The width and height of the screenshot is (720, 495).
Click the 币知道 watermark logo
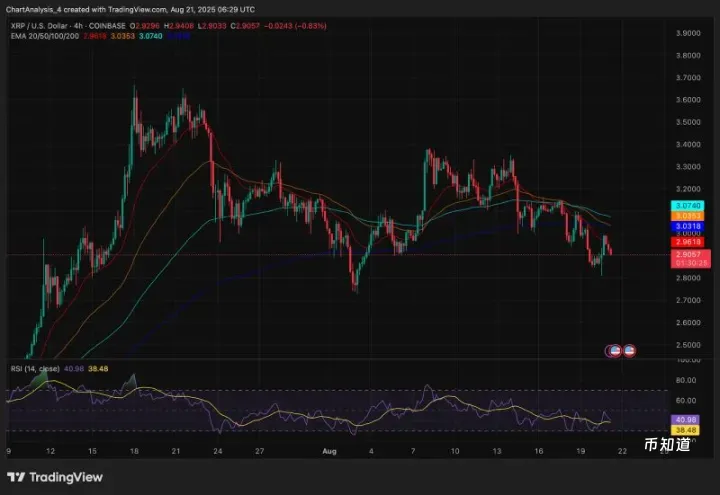[x=666, y=445]
